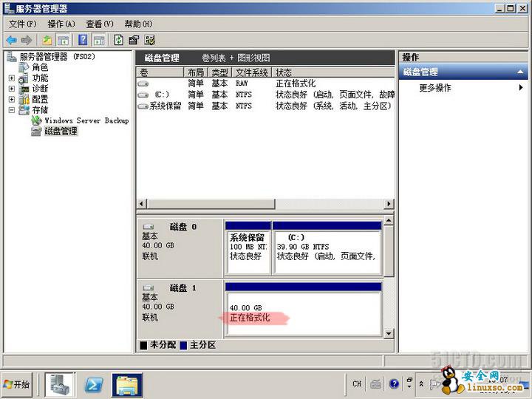
Task: Open Windows Explorer from the taskbar
Action: [x=127, y=384]
